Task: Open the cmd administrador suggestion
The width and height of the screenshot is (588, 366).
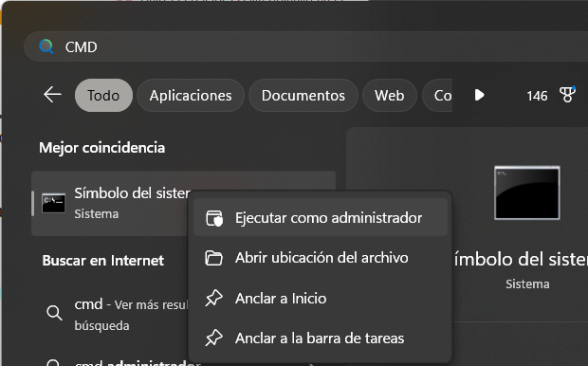Action: click(138, 363)
